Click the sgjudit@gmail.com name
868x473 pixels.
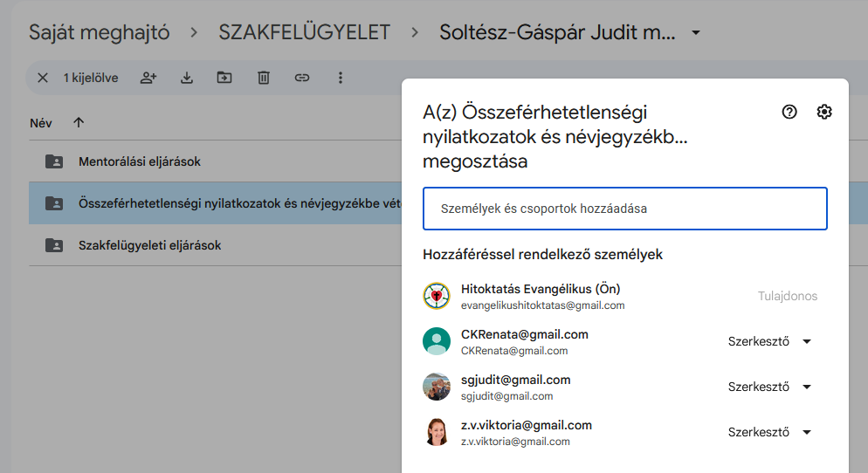516,380
